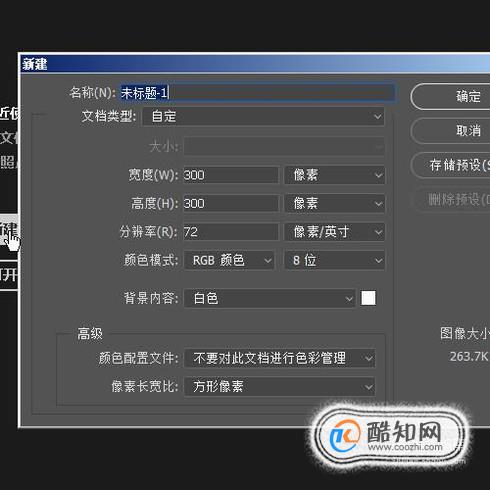Viewport: 490px width, 490px height.
Task: Click the 酷知网 logo icon
Action: (x=345, y=436)
